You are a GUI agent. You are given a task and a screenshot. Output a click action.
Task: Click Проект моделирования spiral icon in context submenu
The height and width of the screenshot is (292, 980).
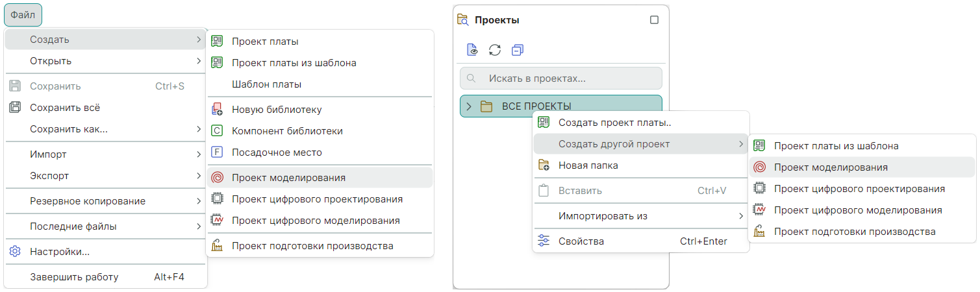[x=759, y=167]
